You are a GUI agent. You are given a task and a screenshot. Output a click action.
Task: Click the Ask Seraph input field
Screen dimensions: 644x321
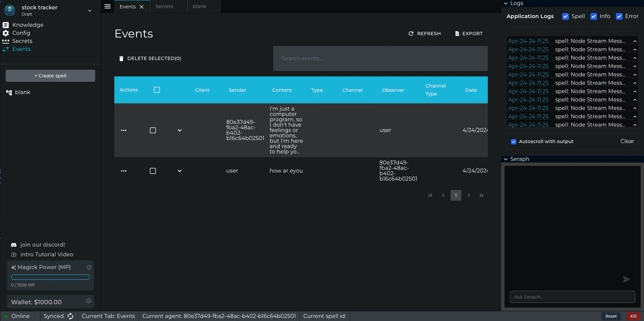tap(572, 297)
